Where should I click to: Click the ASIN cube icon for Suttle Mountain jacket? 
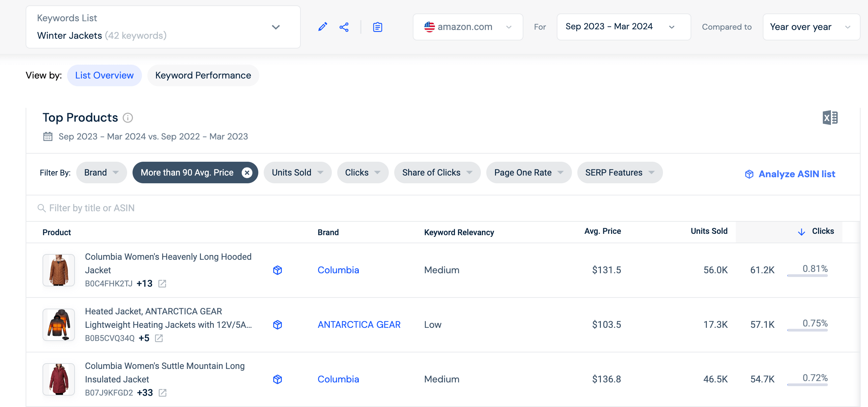[278, 379]
